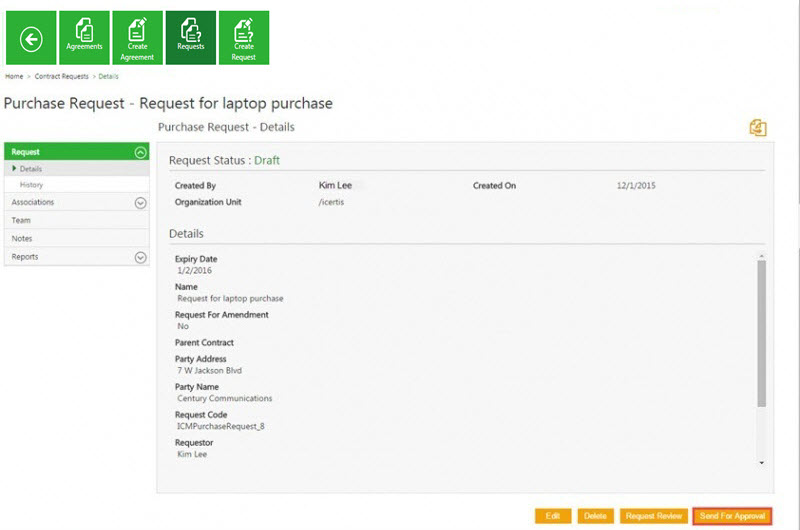Open the Requests tile
800x530 pixels.
190,38
